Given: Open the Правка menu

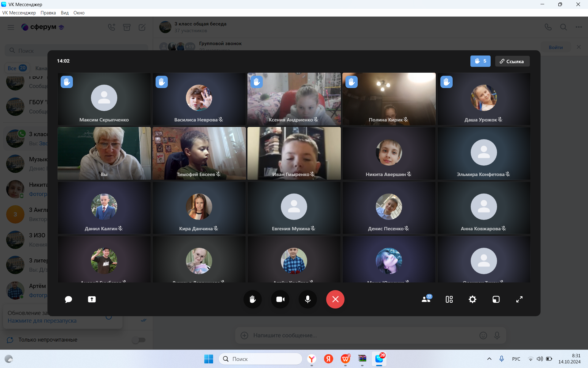Looking at the screenshot, I should pyautogui.click(x=48, y=13).
